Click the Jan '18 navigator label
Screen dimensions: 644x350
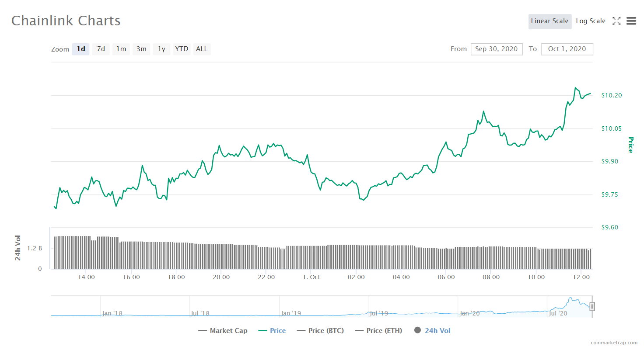click(x=112, y=313)
